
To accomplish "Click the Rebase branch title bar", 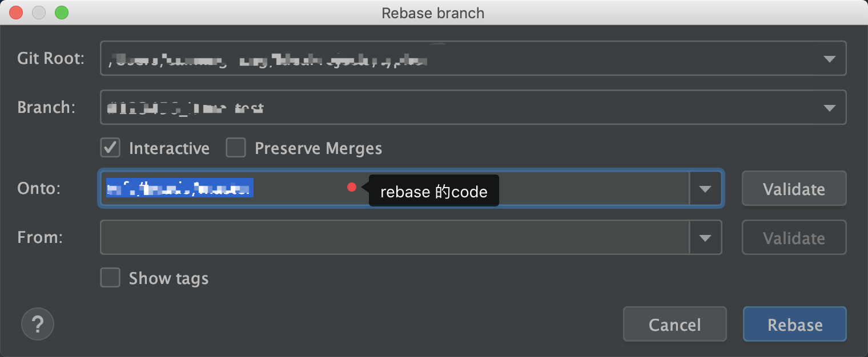I will click(x=433, y=13).
